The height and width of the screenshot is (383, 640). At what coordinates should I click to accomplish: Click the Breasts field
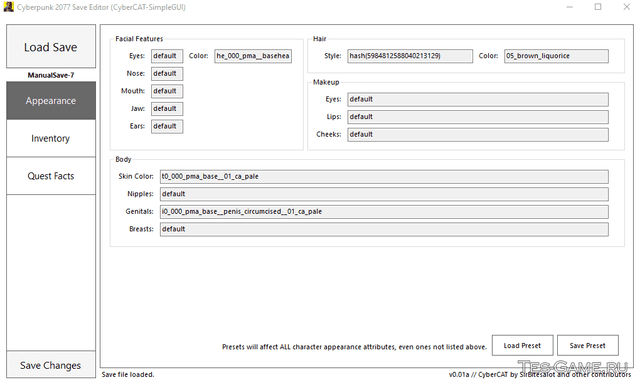384,229
